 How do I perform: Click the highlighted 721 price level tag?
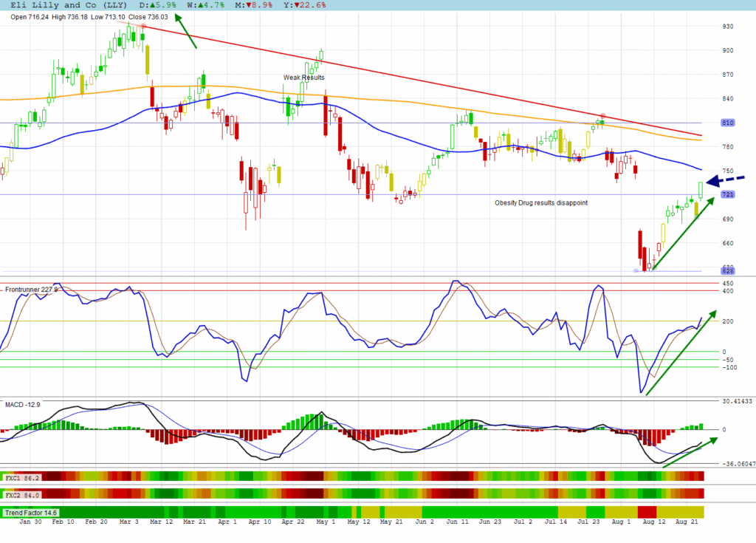coord(727,194)
